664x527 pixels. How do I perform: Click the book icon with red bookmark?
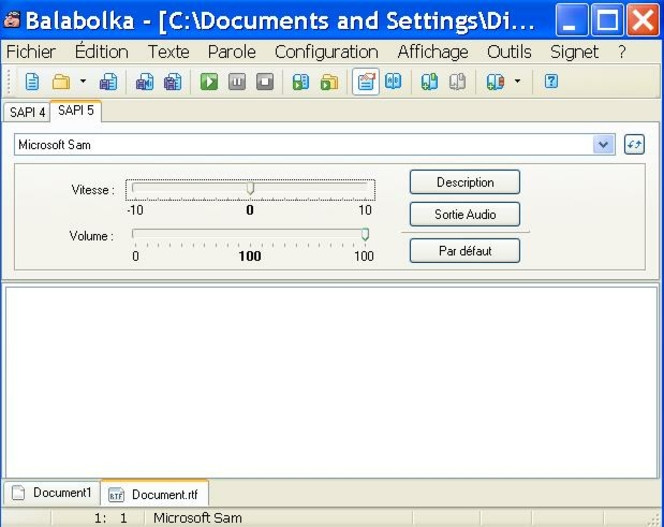pyautogui.click(x=495, y=81)
